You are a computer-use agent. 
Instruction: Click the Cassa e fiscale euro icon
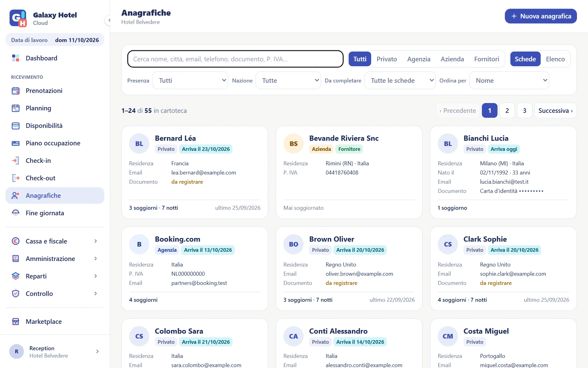click(16, 241)
